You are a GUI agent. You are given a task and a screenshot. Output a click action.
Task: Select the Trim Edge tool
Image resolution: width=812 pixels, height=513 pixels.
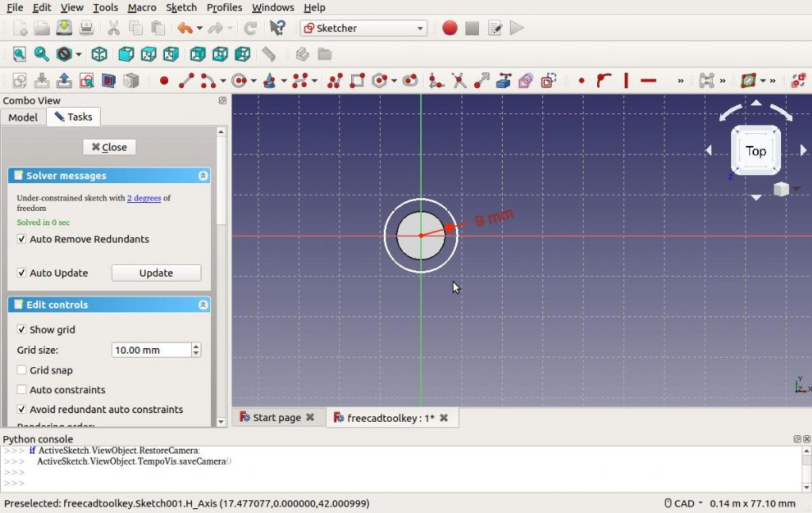point(459,81)
